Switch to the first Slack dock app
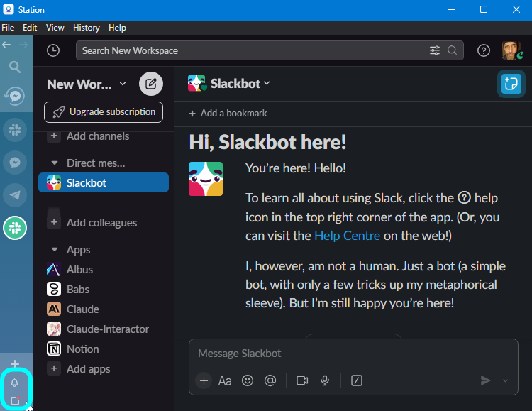This screenshot has width=532, height=411. (x=15, y=130)
